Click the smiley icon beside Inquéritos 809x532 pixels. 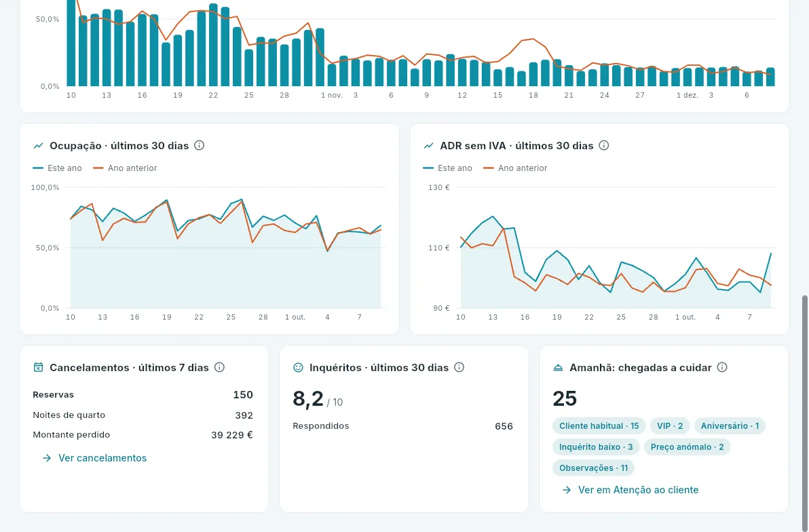point(298,367)
